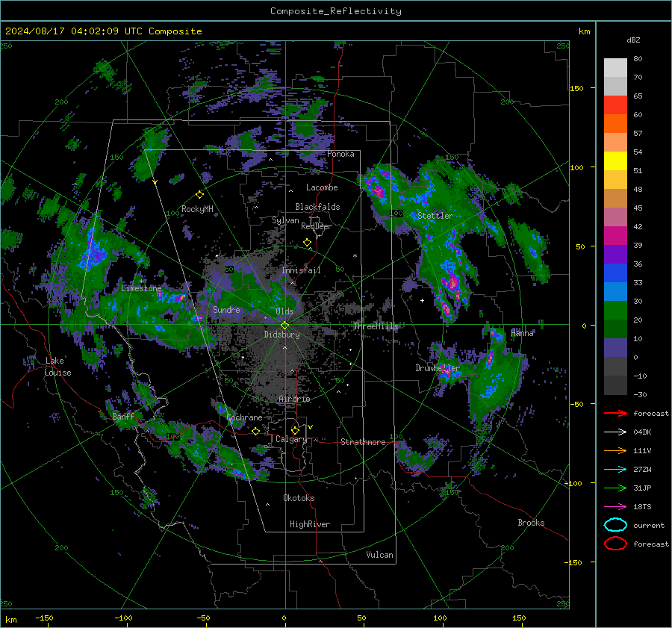Click the Strathmore town label
The height and width of the screenshot is (628, 672).
coord(363,442)
